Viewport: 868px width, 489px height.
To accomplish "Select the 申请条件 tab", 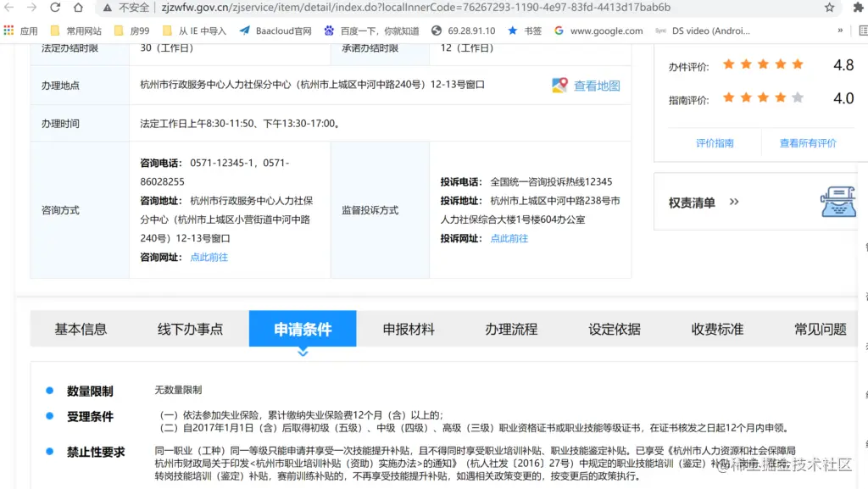I will tap(303, 329).
